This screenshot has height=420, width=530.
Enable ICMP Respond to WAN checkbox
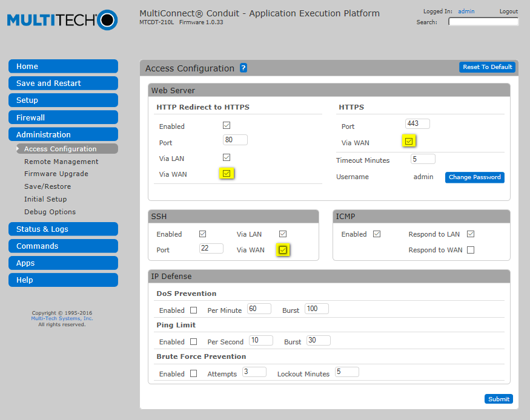pyautogui.click(x=471, y=250)
